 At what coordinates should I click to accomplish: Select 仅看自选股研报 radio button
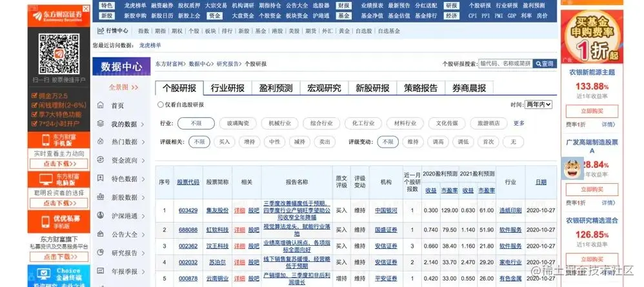160,104
